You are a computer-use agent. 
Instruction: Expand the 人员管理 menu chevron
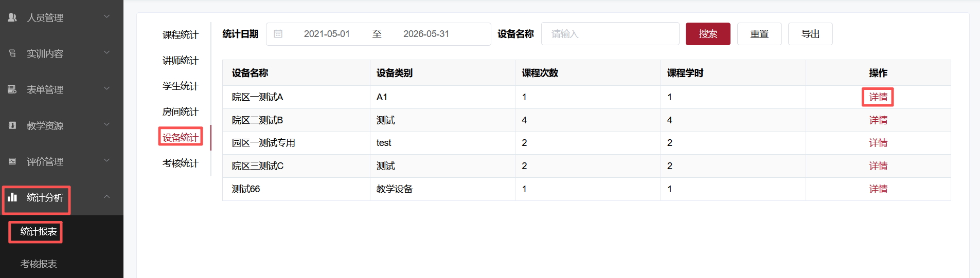coord(107,16)
